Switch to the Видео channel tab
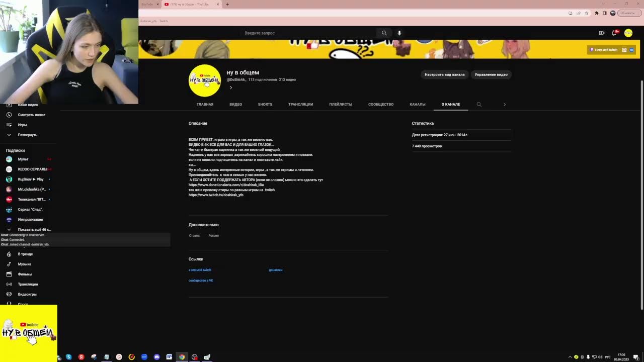Screen dimensions: 644x362 [x=235, y=104]
